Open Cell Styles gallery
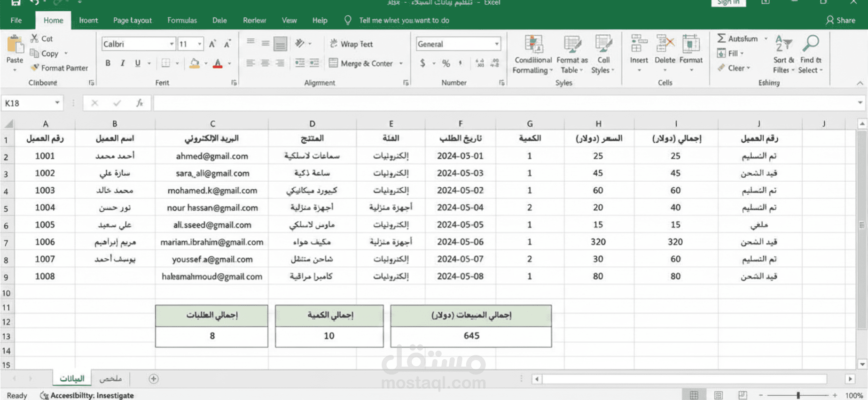Image resolution: width=868 pixels, height=400 pixels. click(x=603, y=54)
